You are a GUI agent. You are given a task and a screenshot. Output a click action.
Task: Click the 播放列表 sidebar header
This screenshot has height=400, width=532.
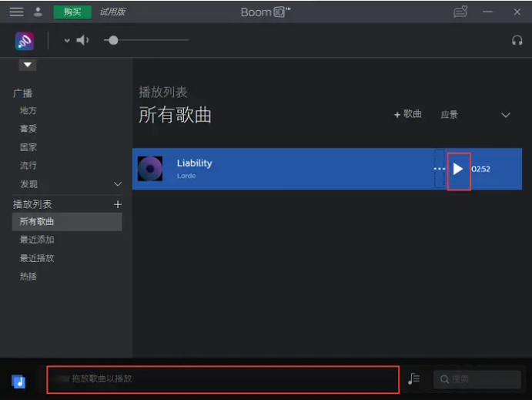pyautogui.click(x=32, y=204)
